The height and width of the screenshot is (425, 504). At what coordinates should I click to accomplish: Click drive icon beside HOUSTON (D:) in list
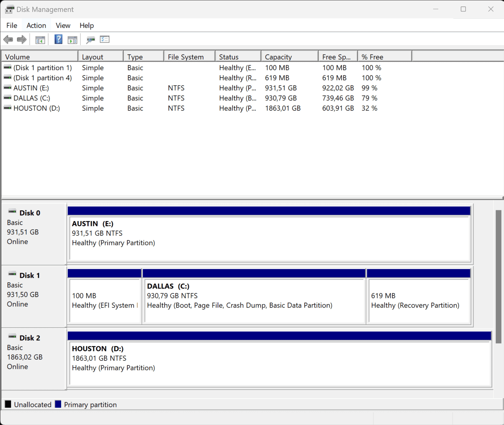click(7, 108)
